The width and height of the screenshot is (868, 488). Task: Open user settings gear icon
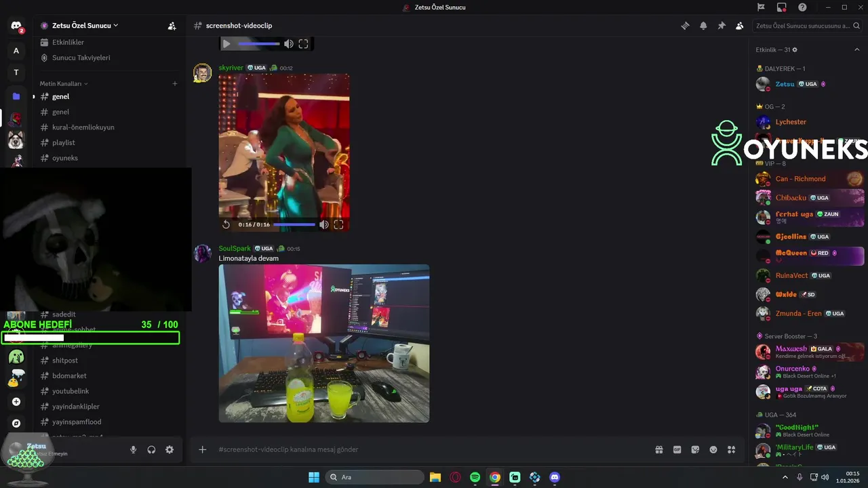pyautogui.click(x=170, y=449)
